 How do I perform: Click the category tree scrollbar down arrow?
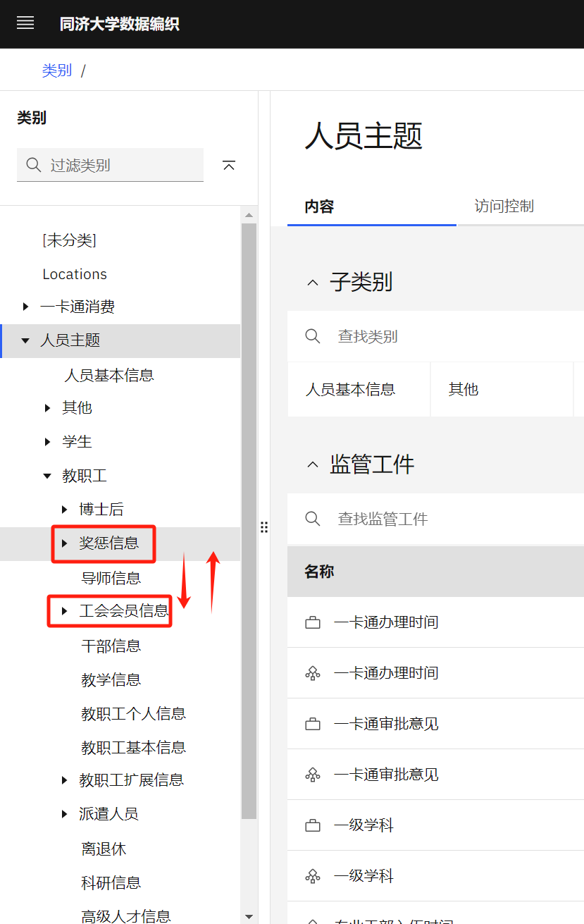pos(249,916)
